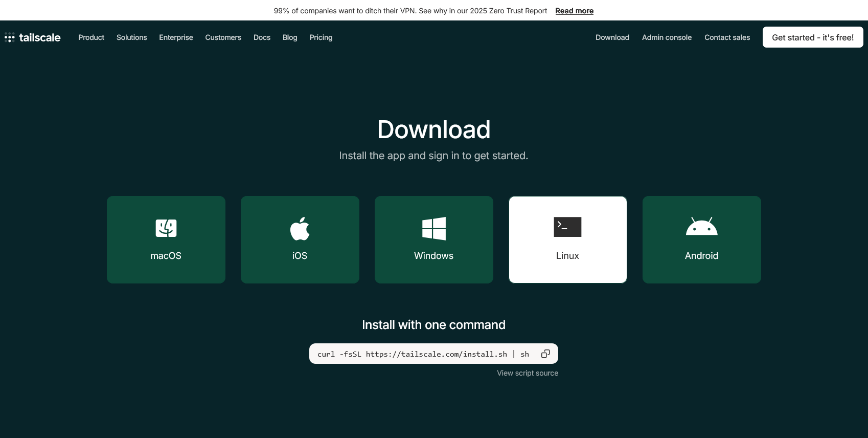
Task: Open the Pricing page
Action: tap(321, 37)
